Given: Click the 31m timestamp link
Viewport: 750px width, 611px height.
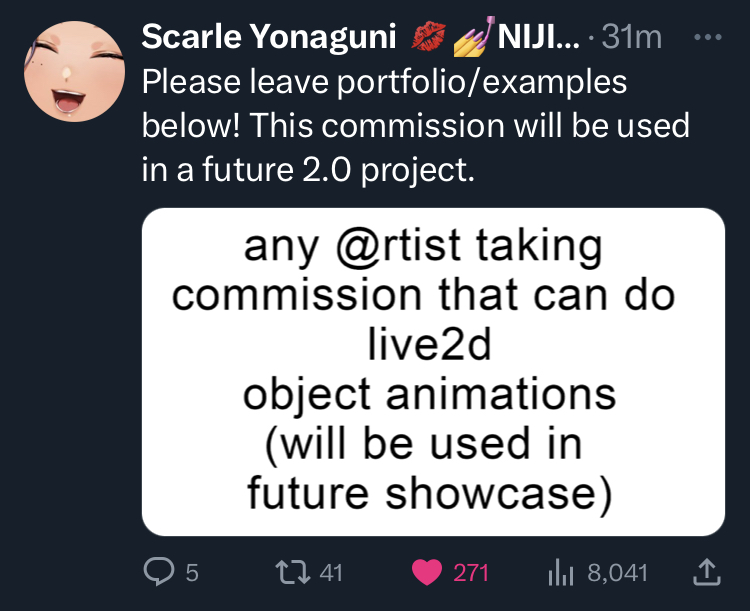Looking at the screenshot, I should 633,38.
